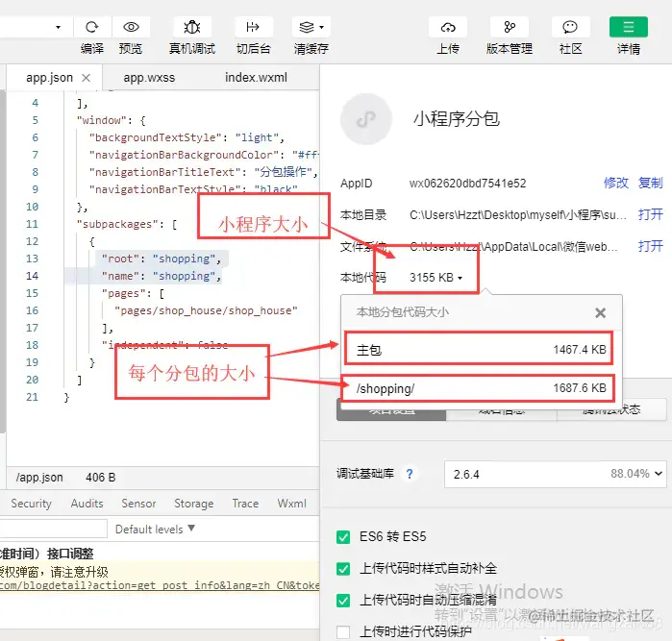The width and height of the screenshot is (672, 641).
Task: Toggle the green 详情 details button
Action: pyautogui.click(x=629, y=27)
